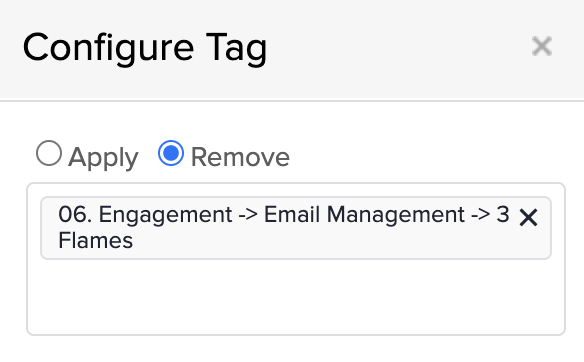Click the word Flames in the tag
The height and width of the screenshot is (362, 584).
96,240
